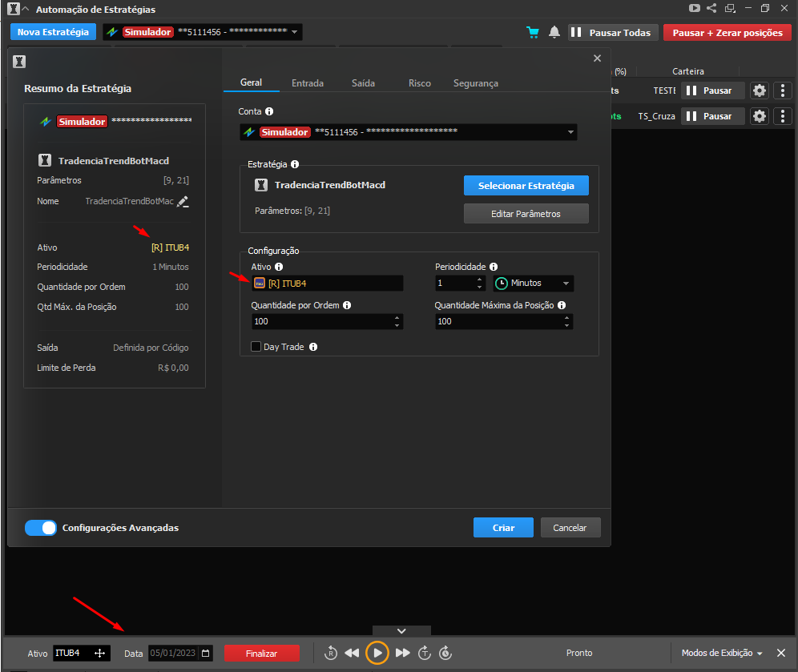Enable the Day Trade checkbox

pos(256,347)
